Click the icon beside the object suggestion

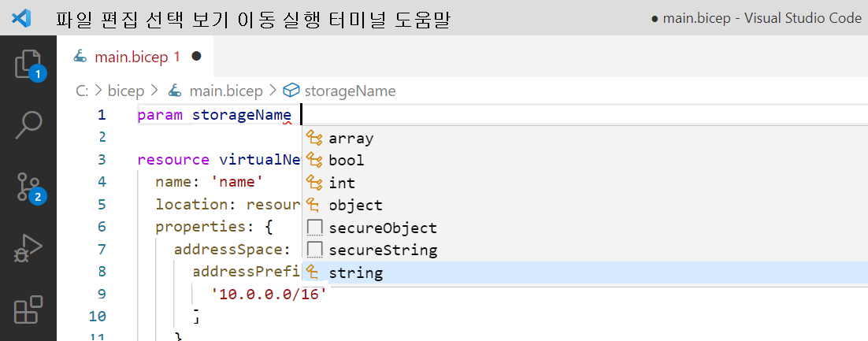pos(313,205)
